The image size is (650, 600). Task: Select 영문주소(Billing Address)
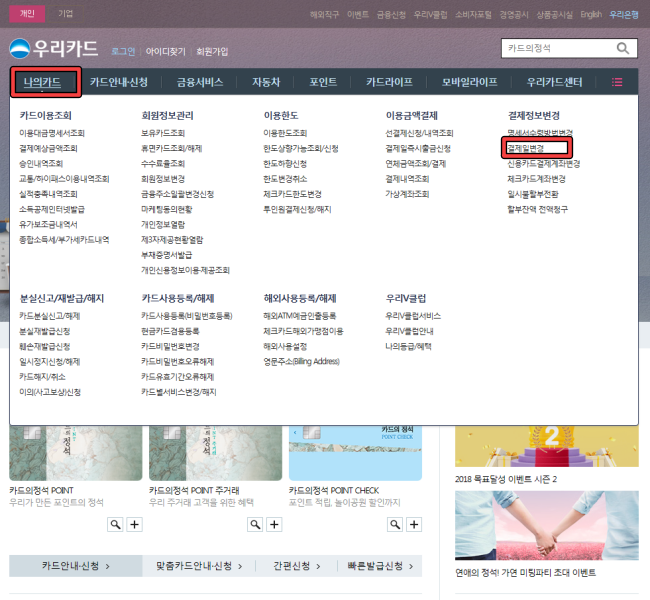pyautogui.click(x=301, y=362)
